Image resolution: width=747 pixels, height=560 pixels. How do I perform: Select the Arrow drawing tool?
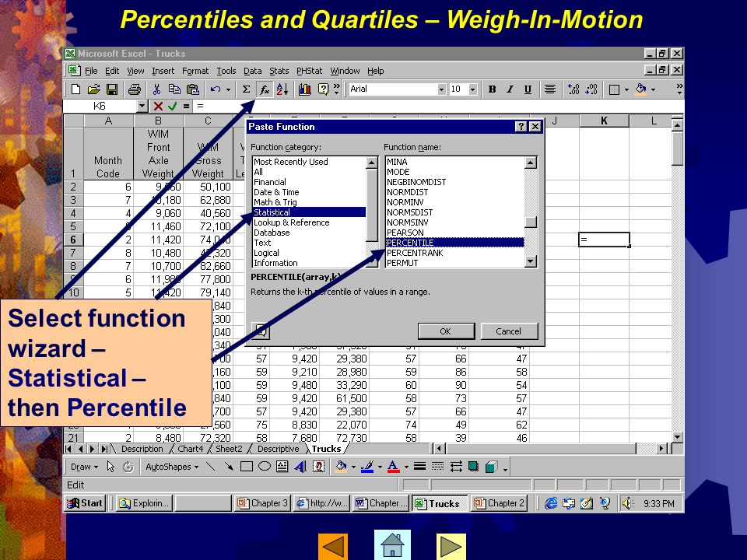tap(229, 467)
